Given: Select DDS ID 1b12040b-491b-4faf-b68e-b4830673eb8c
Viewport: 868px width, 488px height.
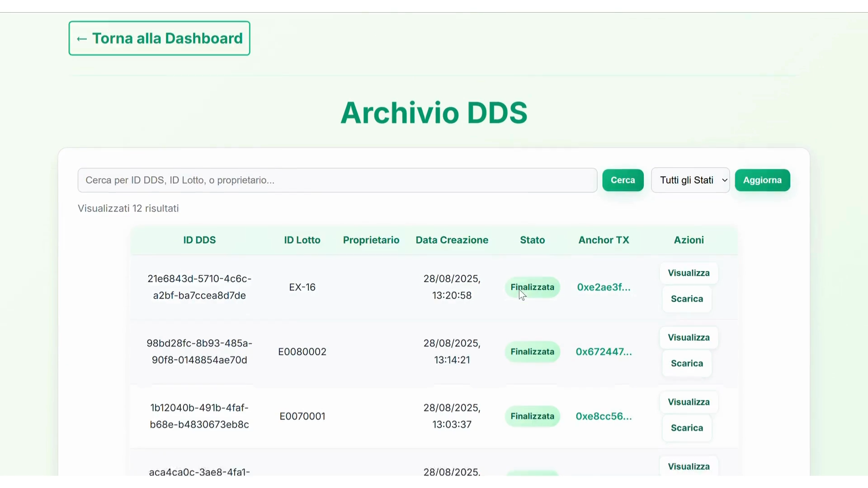Looking at the screenshot, I should point(199,416).
